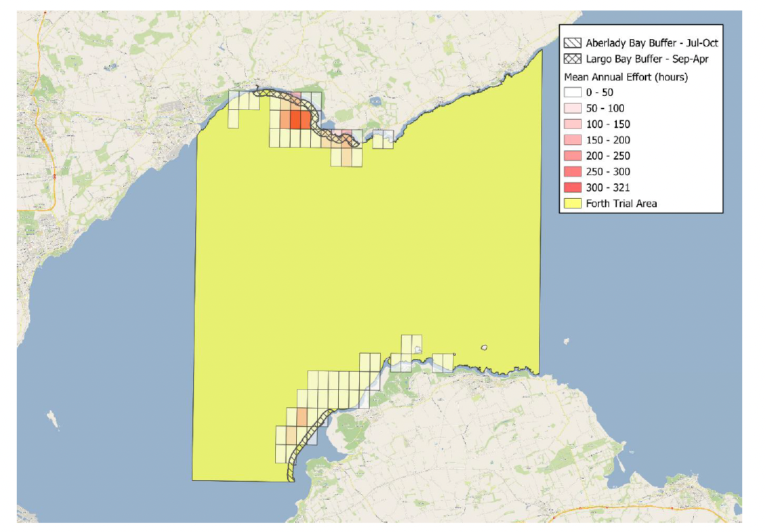Select the "50 - 100" pale pink legend swatch

click(x=572, y=108)
